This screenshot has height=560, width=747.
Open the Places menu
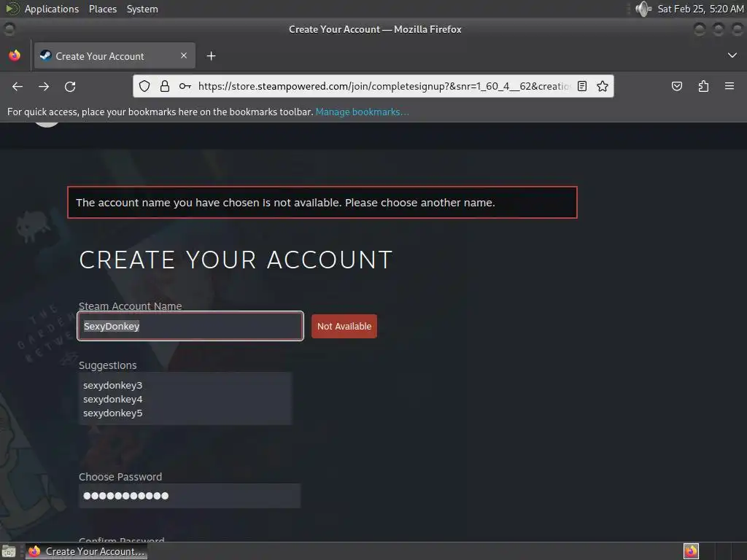point(103,9)
